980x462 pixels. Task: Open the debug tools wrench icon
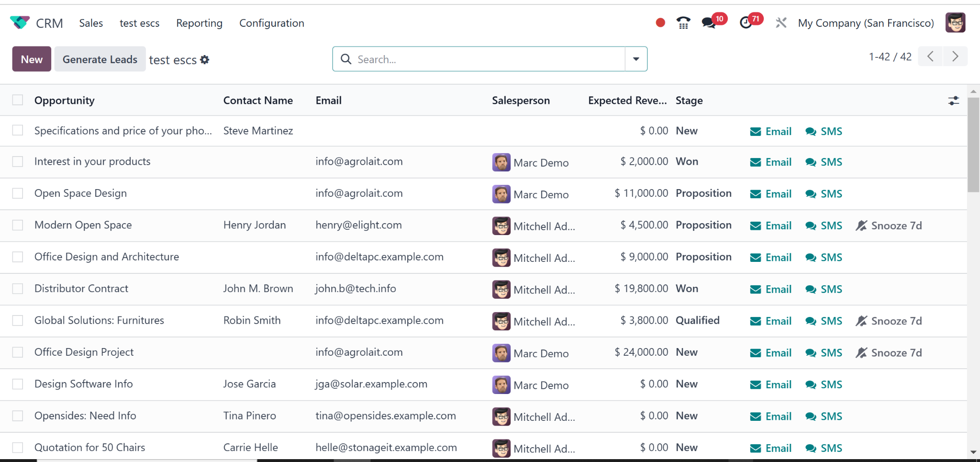781,23
